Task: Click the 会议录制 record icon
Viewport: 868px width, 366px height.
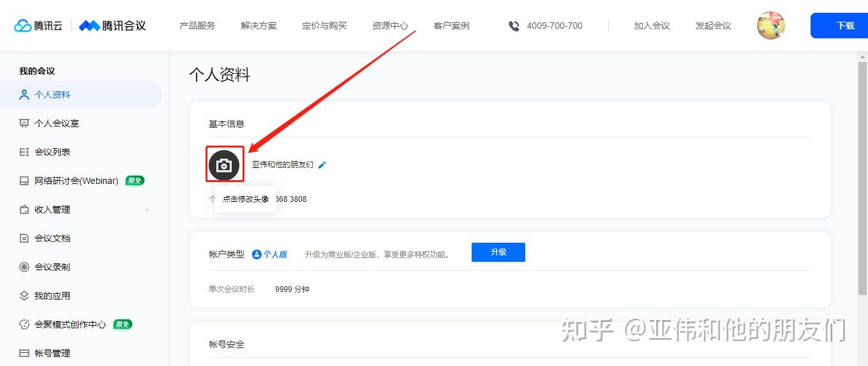Action: click(24, 267)
